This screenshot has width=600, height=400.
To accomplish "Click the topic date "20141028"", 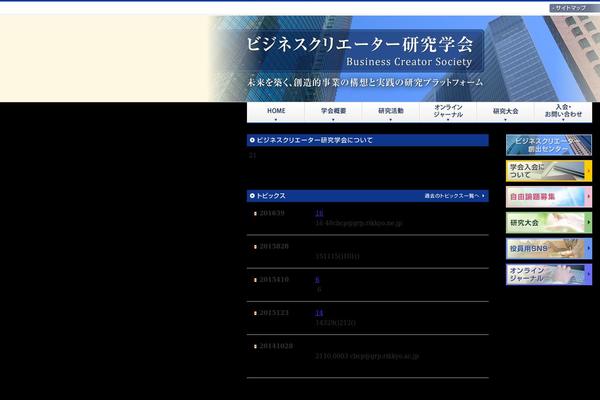I will tap(276, 346).
